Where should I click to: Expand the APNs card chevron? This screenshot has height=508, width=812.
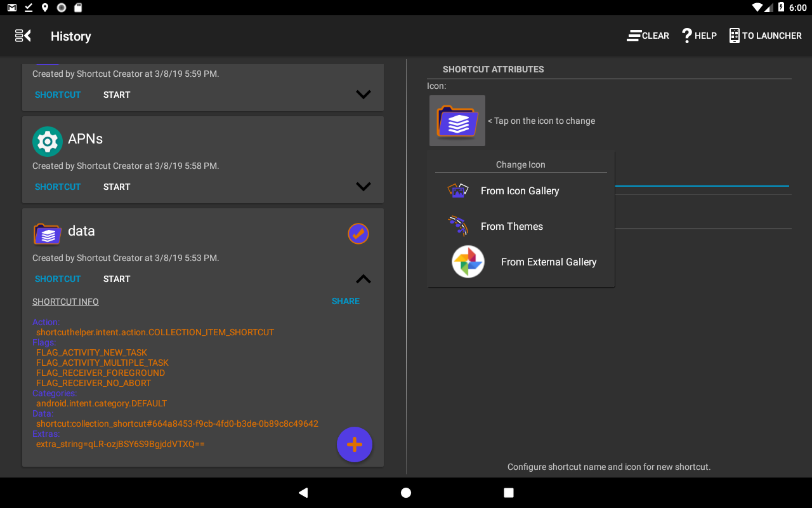coord(363,187)
